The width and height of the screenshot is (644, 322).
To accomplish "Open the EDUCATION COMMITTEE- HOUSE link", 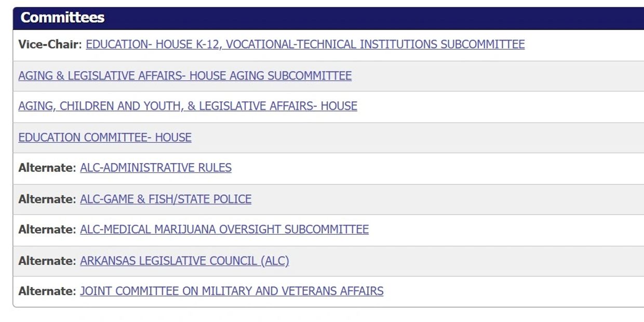I will (105, 138).
